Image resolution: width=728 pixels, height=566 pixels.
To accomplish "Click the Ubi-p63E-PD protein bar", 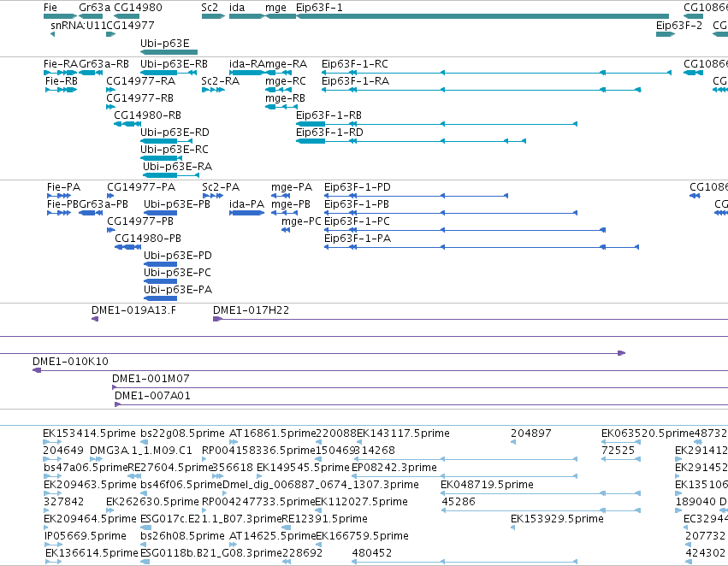I will point(160,264).
